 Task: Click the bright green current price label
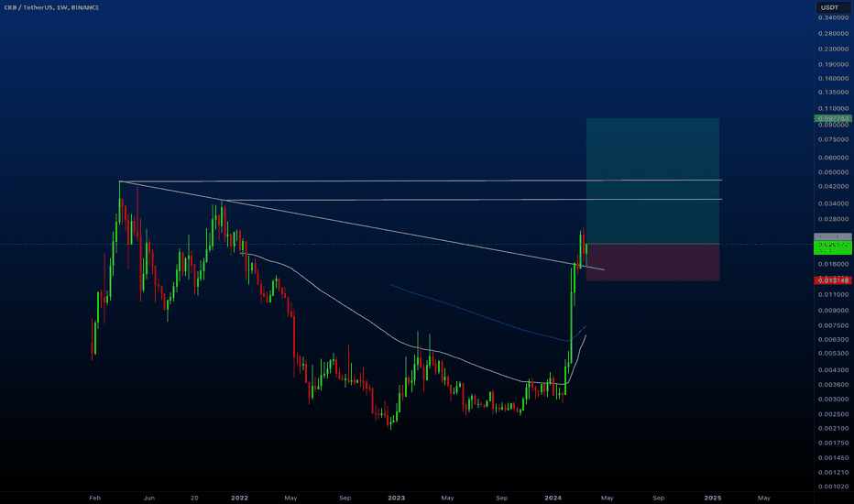(833, 248)
